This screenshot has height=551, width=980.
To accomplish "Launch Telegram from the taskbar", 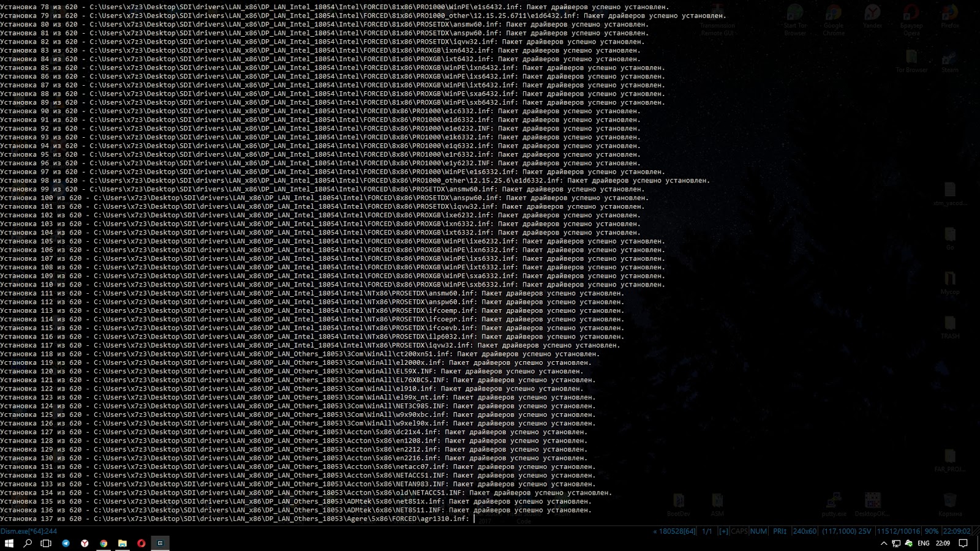I will (66, 543).
